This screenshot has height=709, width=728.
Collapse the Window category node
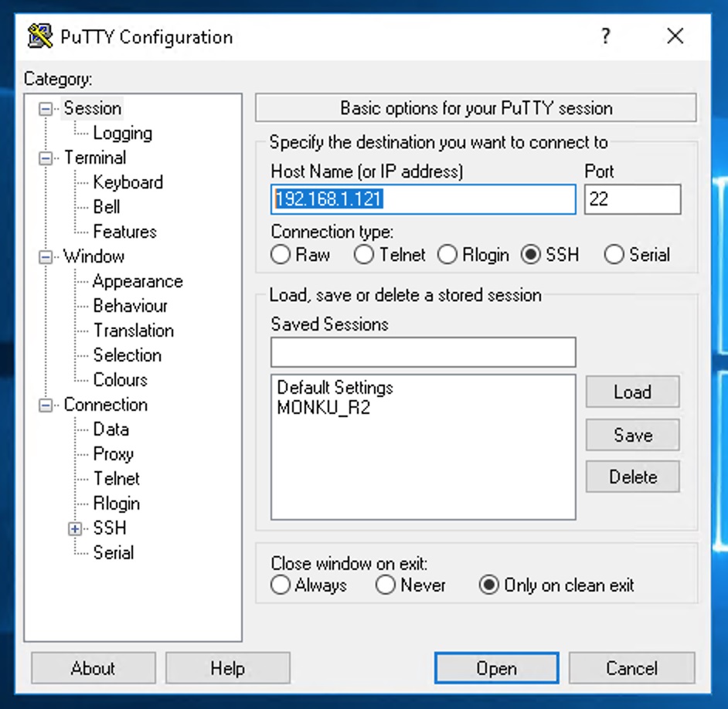point(46,257)
